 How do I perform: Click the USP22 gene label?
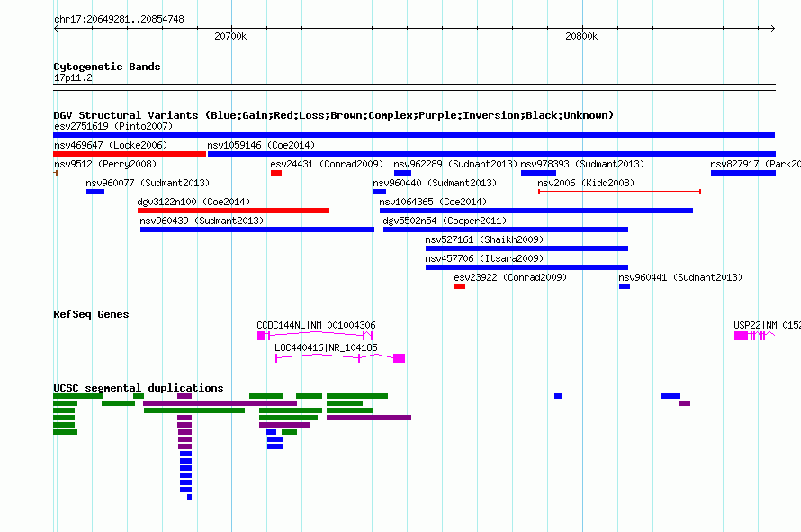pos(767,325)
